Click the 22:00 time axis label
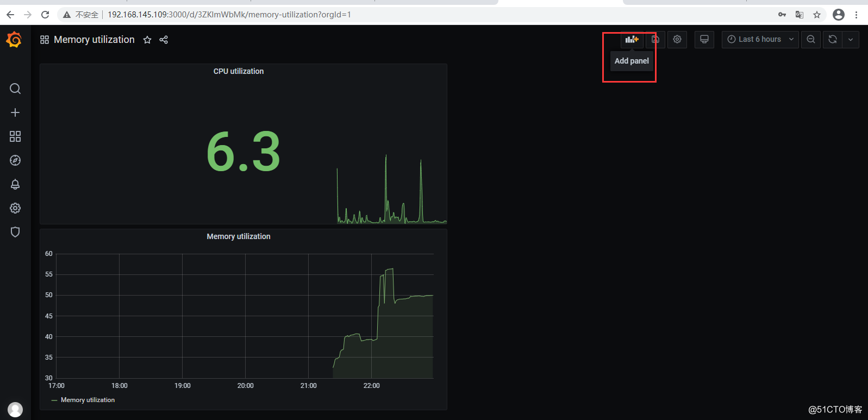The height and width of the screenshot is (420, 868). tap(372, 386)
